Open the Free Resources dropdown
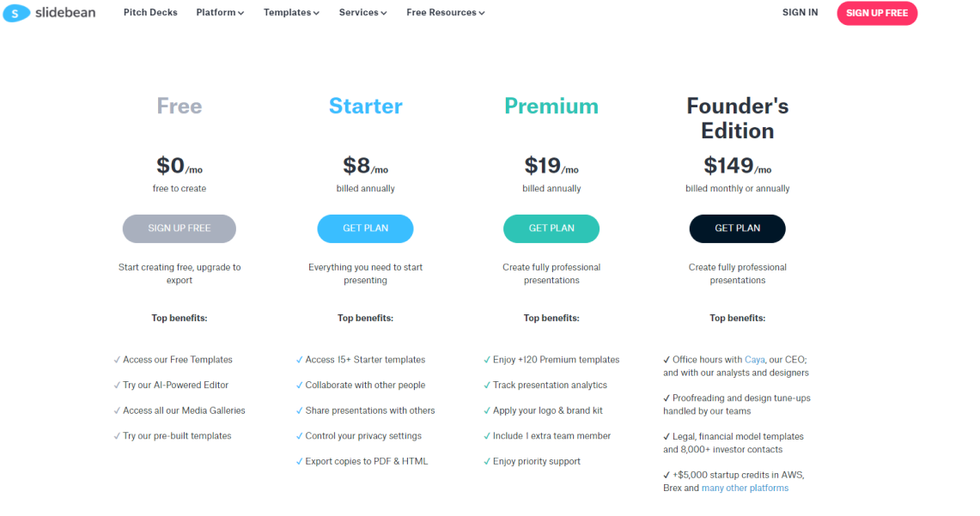Screen dimensions: 980x516 [x=444, y=13]
